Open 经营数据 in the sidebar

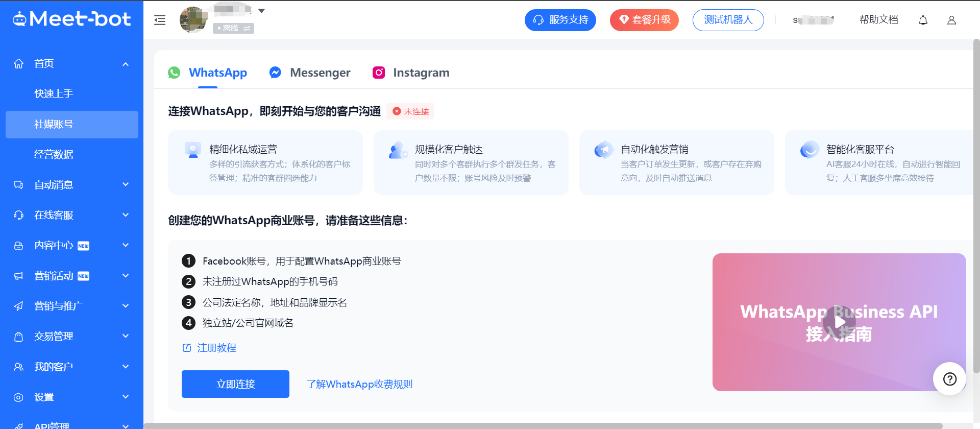click(54, 154)
